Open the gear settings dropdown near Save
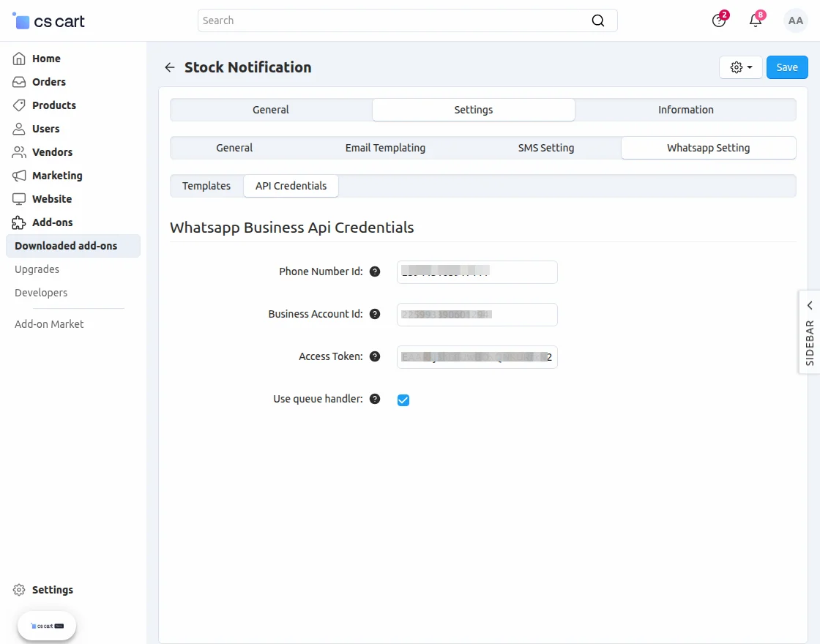 (740, 67)
